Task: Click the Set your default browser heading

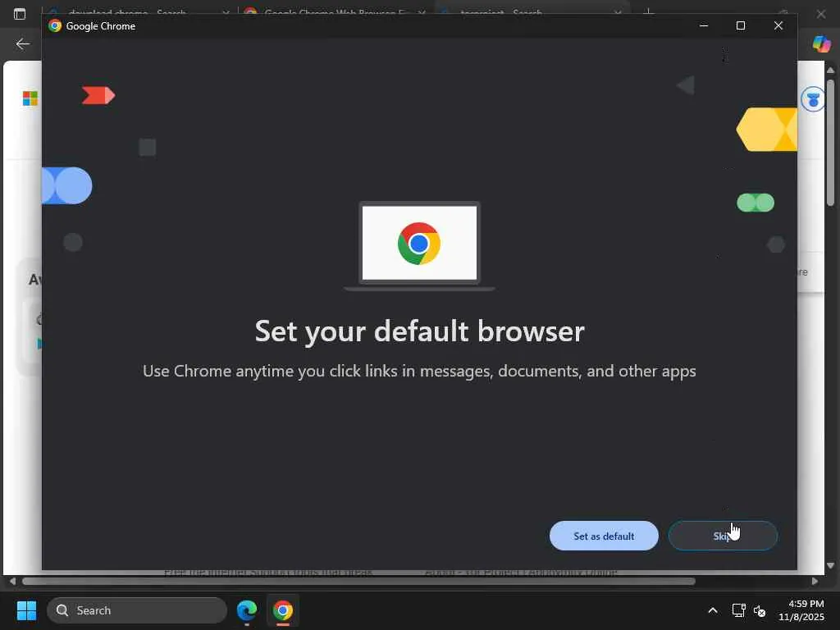Action: 419,331
